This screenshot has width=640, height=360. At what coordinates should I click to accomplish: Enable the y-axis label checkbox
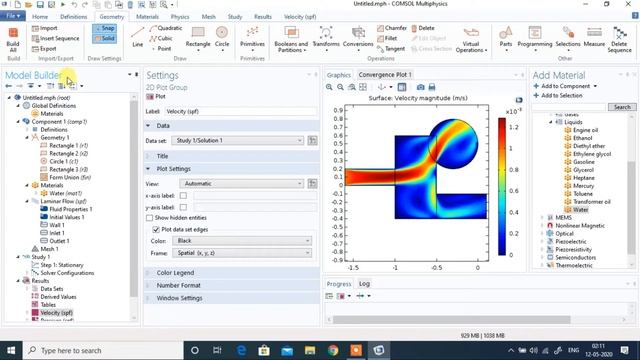183,207
